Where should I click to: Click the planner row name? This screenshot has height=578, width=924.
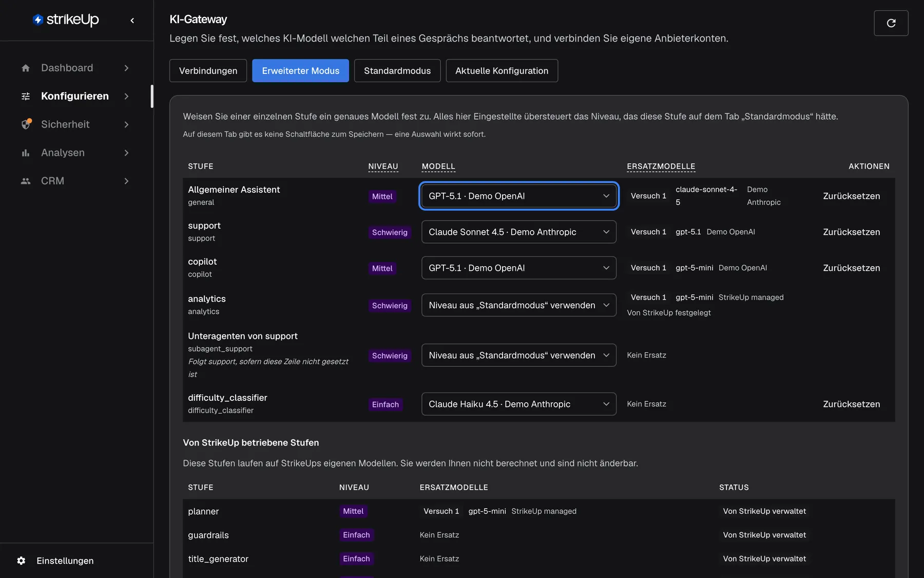point(203,511)
